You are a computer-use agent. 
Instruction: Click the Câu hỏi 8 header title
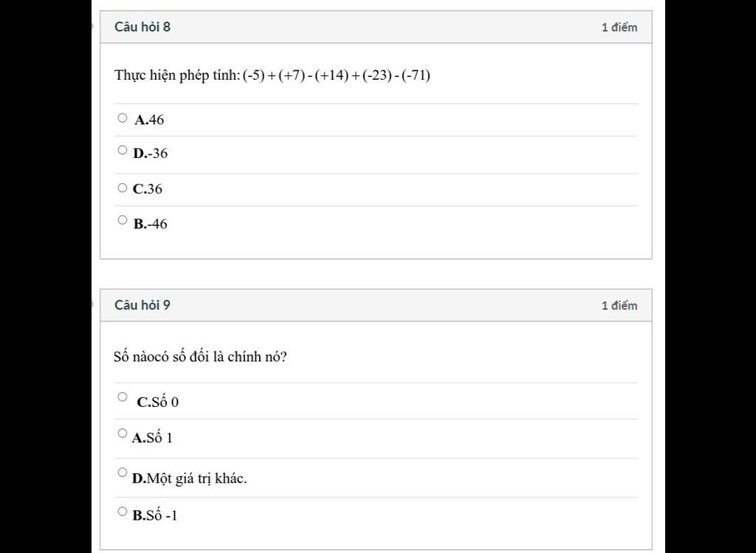click(x=142, y=27)
